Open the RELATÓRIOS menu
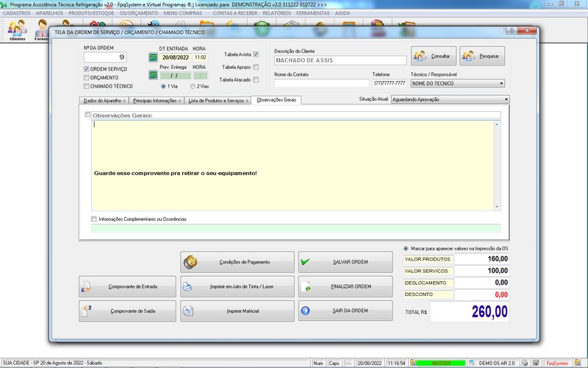Viewport: 588px width, 368px height. [276, 13]
